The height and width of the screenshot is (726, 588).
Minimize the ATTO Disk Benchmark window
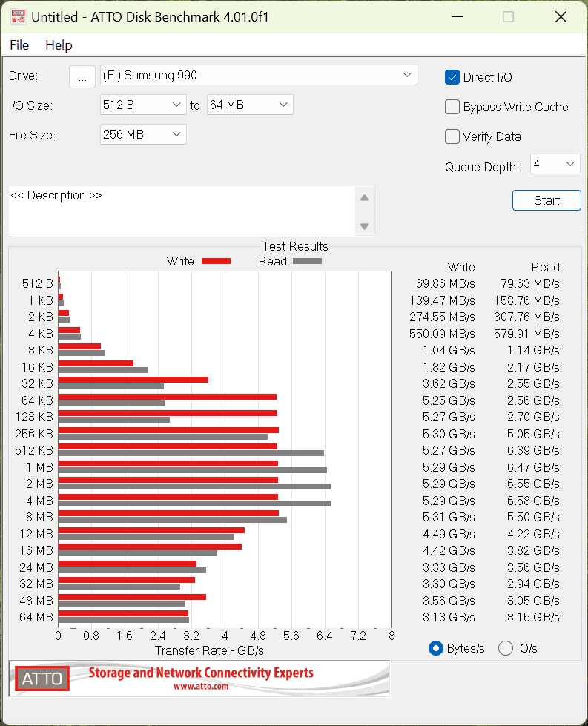[x=457, y=17]
